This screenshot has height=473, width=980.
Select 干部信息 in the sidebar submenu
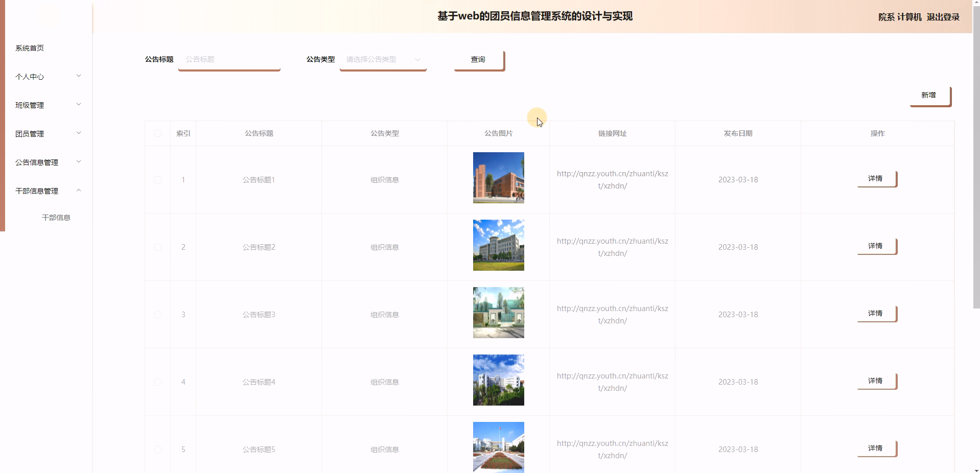(56, 217)
